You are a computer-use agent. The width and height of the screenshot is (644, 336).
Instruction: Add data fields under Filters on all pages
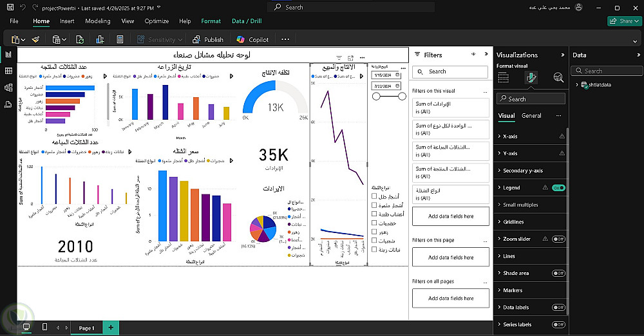[451, 299]
